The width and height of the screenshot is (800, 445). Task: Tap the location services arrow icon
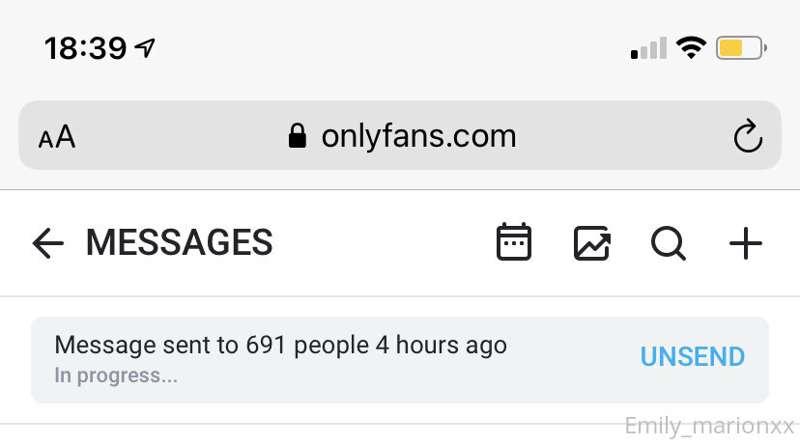click(x=145, y=48)
